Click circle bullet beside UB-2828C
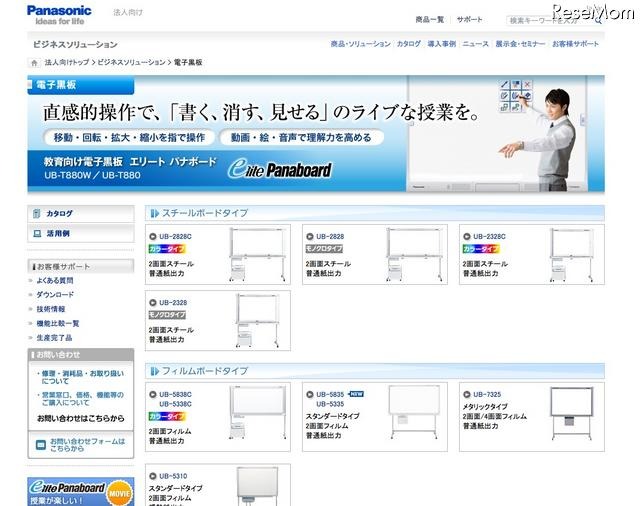Screen dimensions: 640x506 (x=153, y=236)
